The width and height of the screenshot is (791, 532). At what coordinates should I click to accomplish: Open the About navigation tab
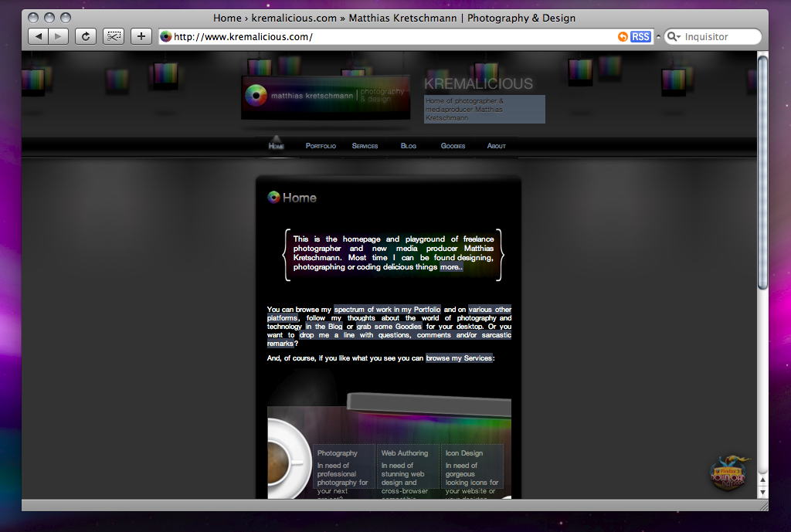coord(497,146)
